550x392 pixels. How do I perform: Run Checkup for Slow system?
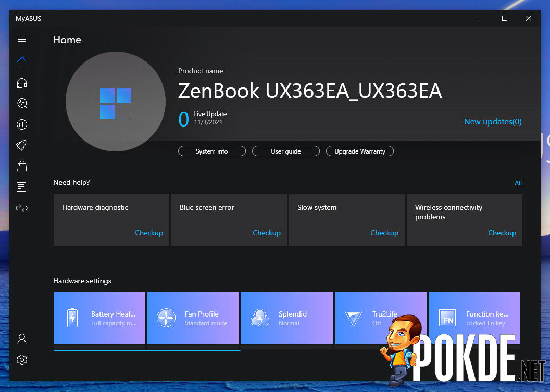point(384,233)
